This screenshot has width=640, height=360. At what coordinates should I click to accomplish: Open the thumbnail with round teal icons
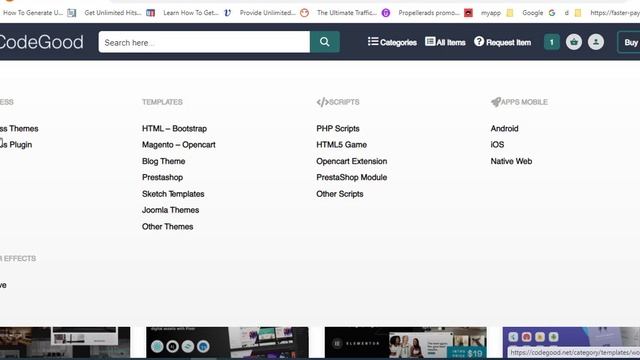(227, 342)
